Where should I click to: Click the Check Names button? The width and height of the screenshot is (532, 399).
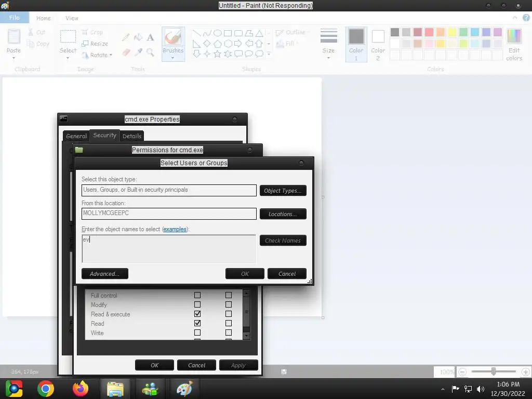(283, 241)
